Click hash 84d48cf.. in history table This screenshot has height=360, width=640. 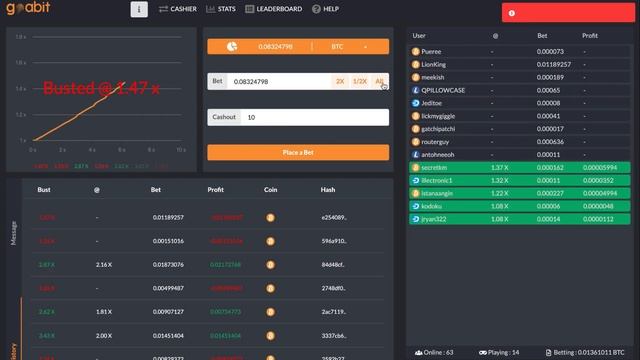coord(333,264)
